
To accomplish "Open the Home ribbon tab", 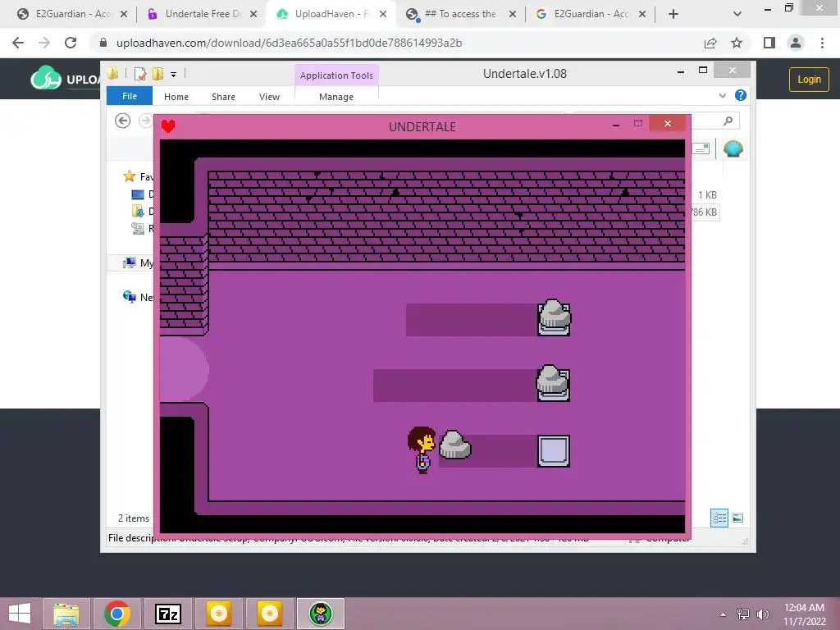I will (176, 97).
